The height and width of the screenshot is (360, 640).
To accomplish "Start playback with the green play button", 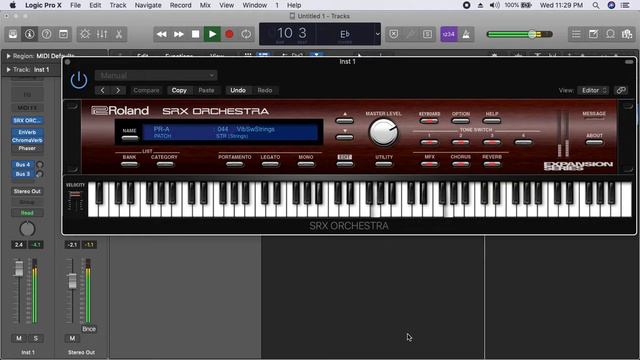I will tap(212, 34).
